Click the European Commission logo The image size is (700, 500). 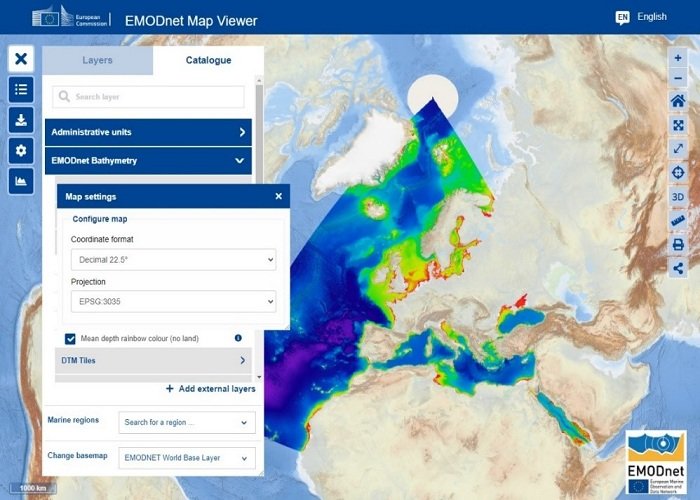(70, 17)
